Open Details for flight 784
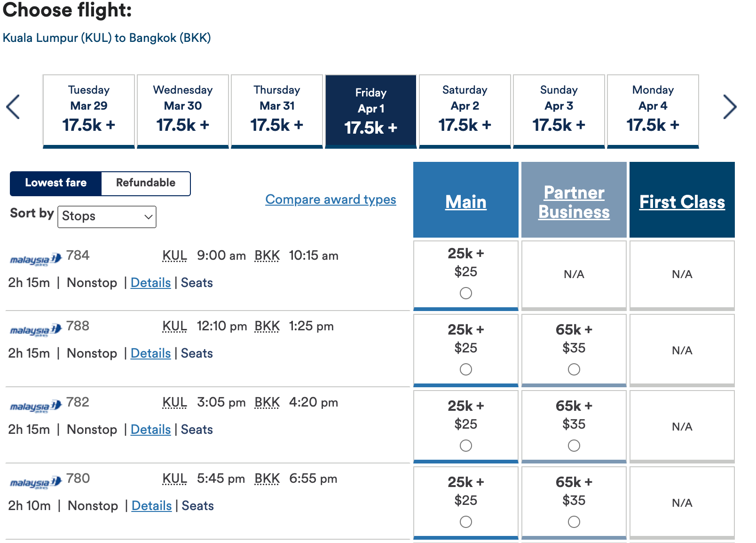The height and width of the screenshot is (543, 756). [150, 283]
